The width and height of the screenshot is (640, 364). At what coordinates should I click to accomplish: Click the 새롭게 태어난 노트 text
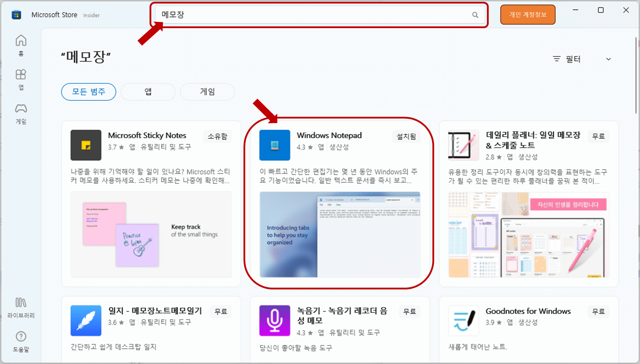coord(478,347)
